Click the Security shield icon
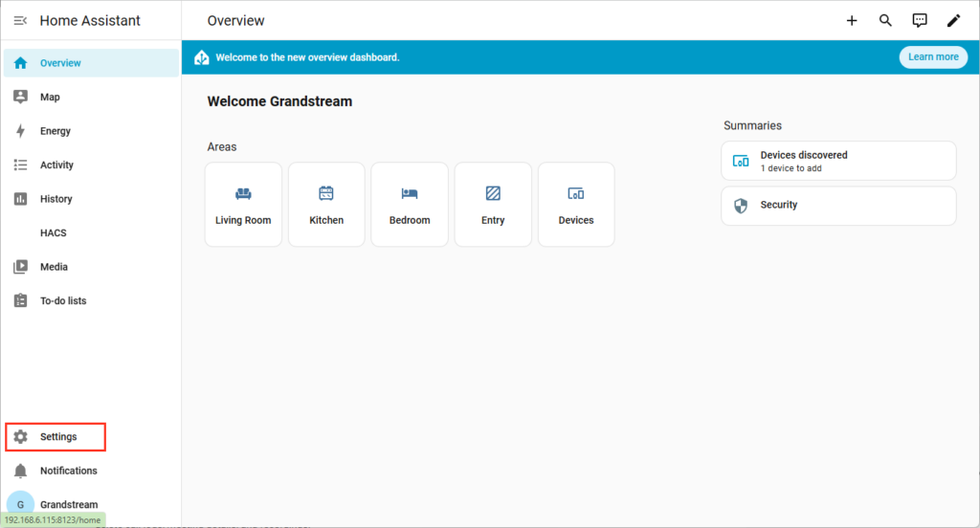The width and height of the screenshot is (980, 528). point(741,206)
